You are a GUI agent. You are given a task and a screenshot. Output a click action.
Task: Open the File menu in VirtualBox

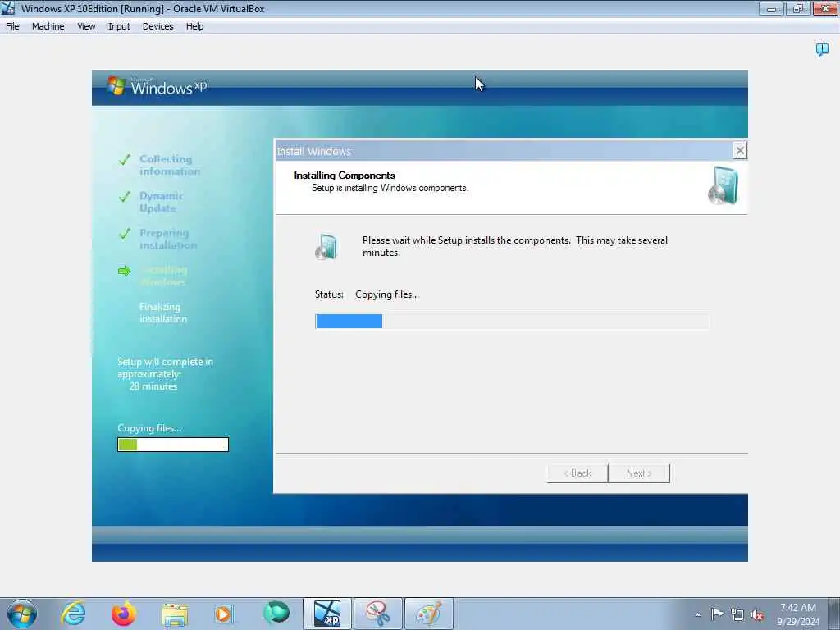(12, 26)
